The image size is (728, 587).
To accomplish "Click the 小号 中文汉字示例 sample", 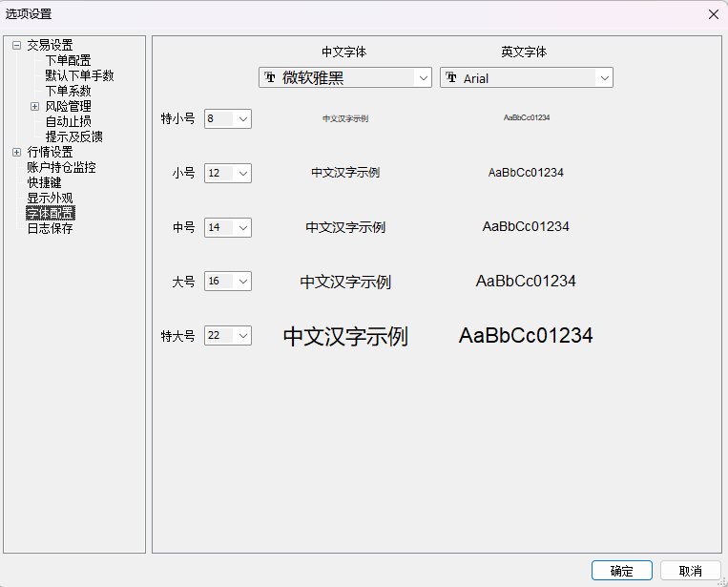I will coord(345,173).
